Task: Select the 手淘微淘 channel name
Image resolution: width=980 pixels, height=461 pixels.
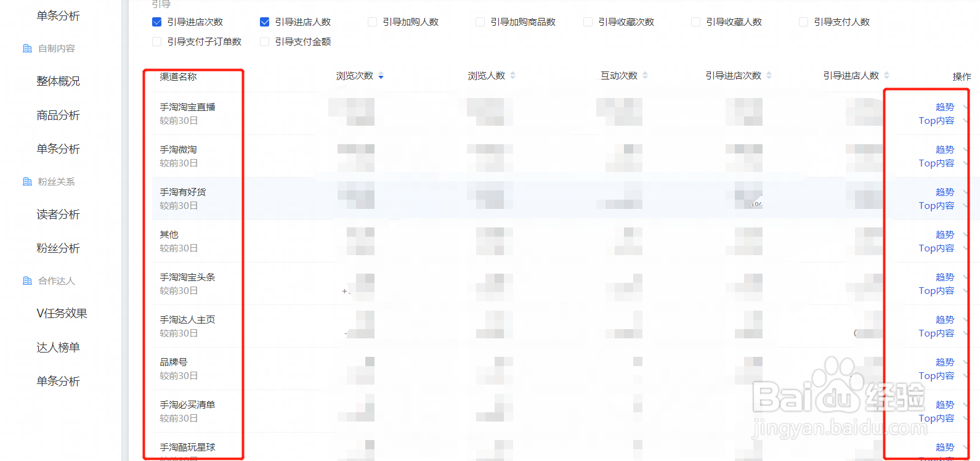Action: pos(179,150)
